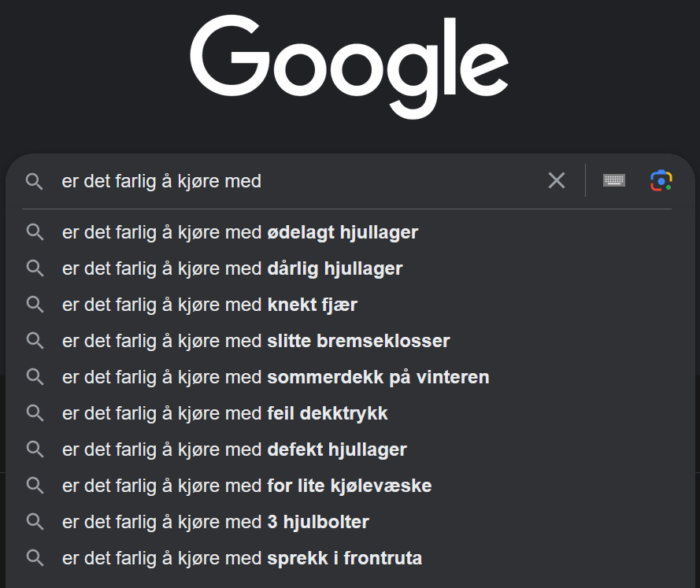Click magnifier icon beside "feil dekktrykk"
Image resolution: width=700 pixels, height=588 pixels.
coord(34,413)
